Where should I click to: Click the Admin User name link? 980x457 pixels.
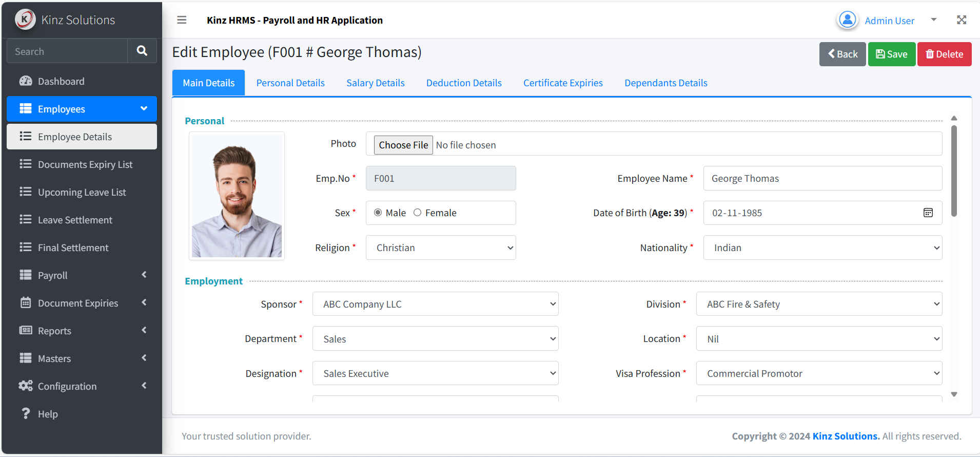tap(890, 21)
